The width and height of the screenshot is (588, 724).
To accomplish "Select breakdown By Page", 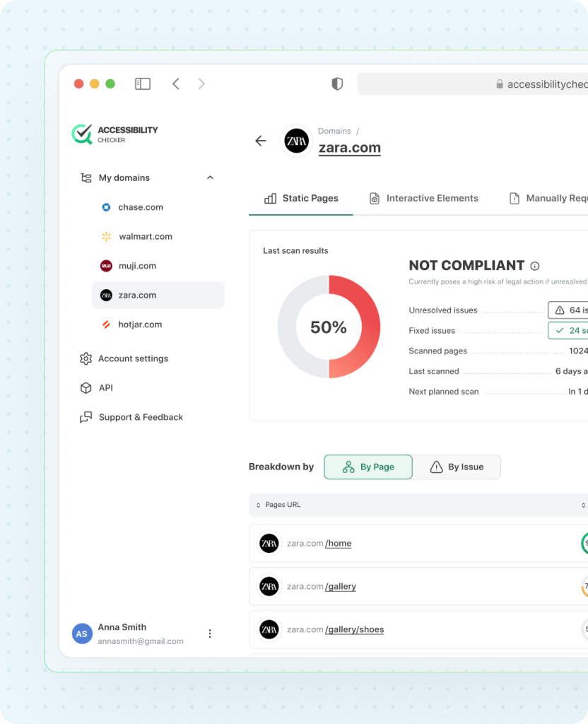I will point(368,467).
